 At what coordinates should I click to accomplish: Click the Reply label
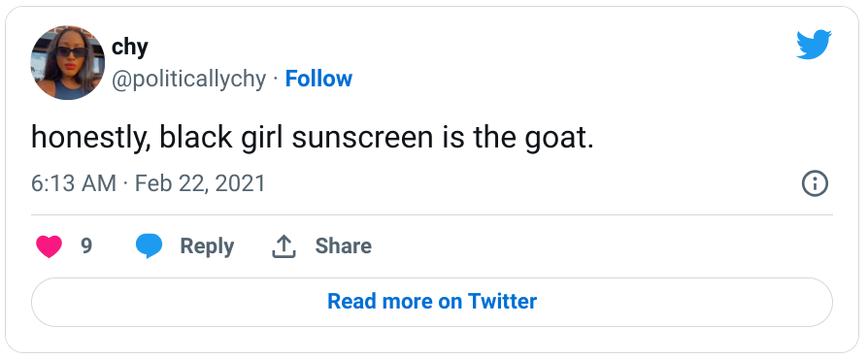(x=207, y=246)
